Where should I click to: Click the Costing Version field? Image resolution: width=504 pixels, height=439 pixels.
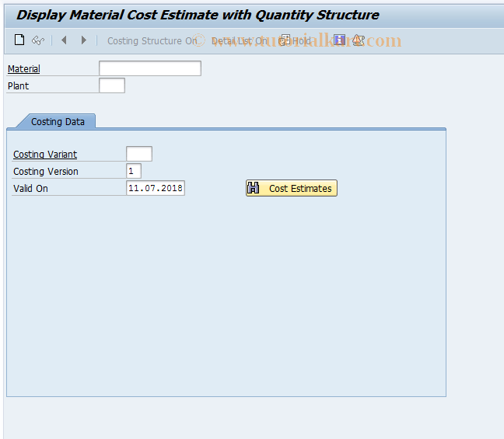tap(134, 171)
